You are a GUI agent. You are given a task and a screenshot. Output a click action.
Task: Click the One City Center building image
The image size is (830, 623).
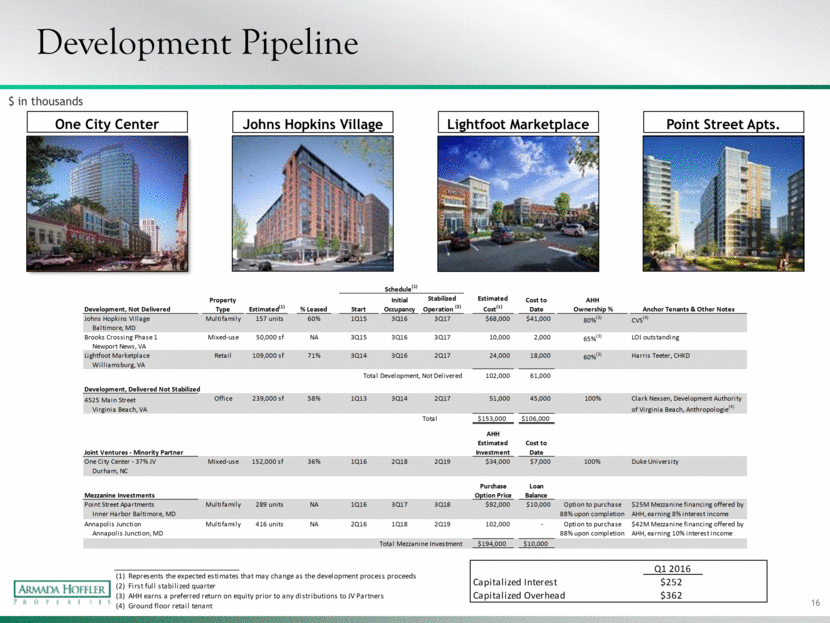pyautogui.click(x=107, y=204)
